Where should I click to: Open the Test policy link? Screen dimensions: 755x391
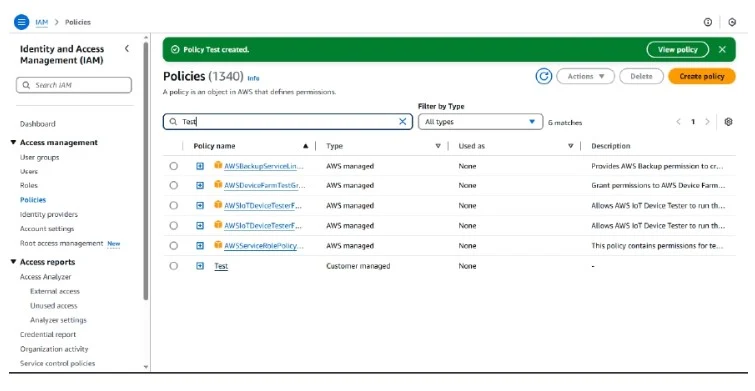coord(221,266)
